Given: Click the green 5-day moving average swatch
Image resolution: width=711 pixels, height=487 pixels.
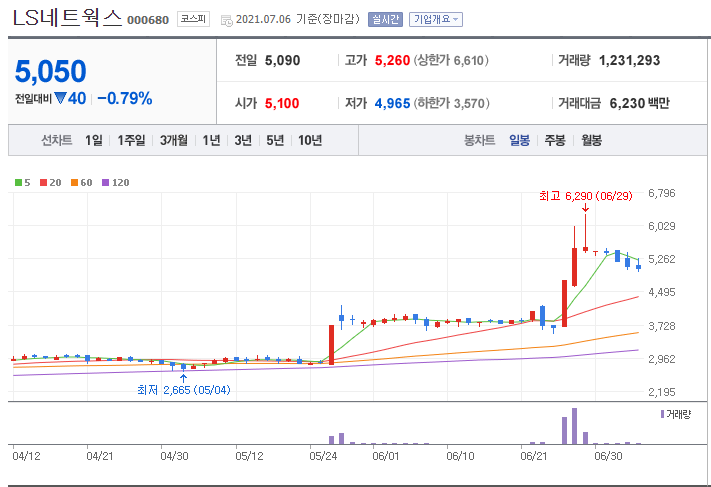Looking at the screenshot, I should [18, 182].
